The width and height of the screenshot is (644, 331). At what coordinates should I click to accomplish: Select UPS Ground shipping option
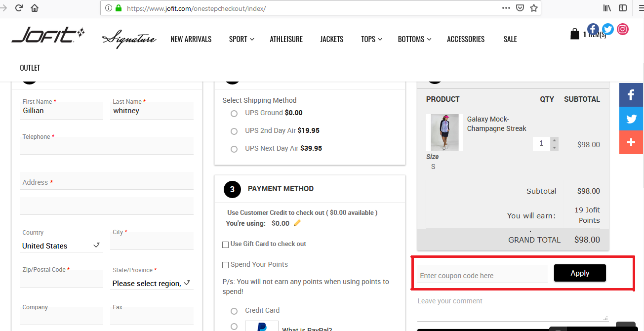coord(234,113)
